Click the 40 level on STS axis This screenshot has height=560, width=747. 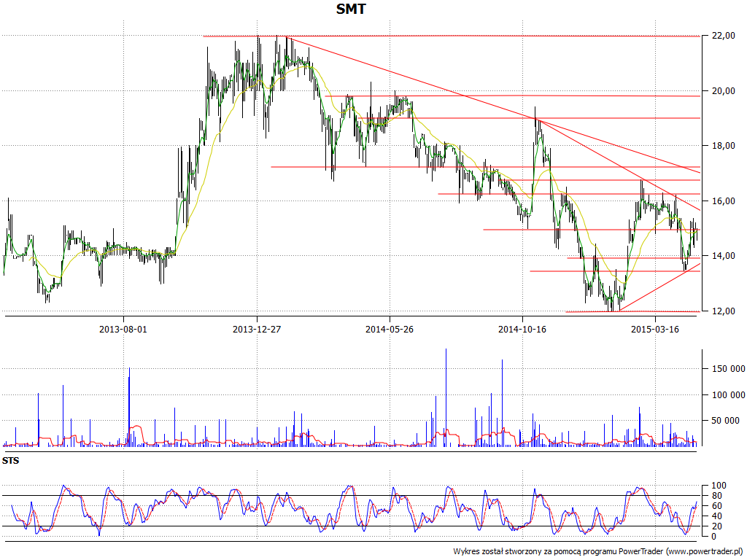[x=716, y=516]
